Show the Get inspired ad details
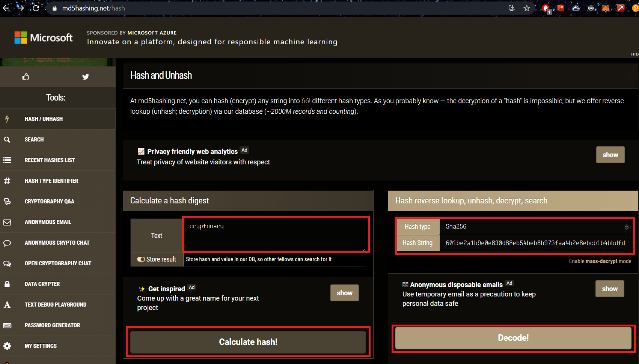639x364 pixels. coord(344,293)
